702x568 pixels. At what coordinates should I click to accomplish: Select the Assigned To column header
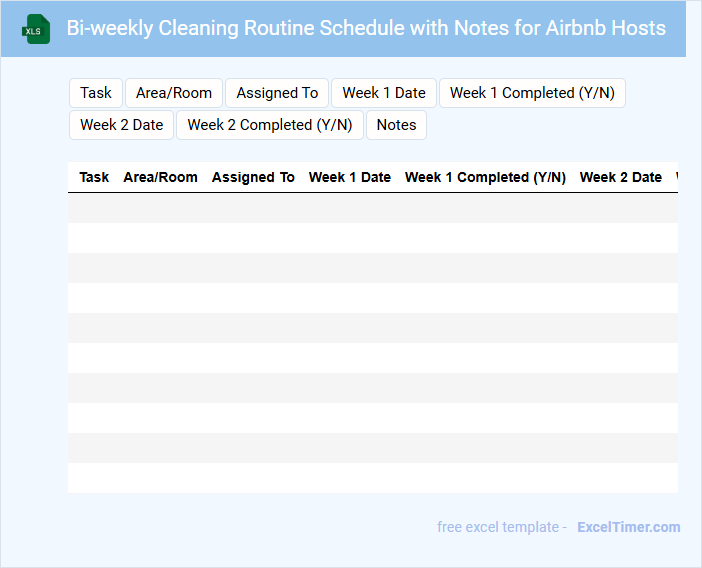(253, 177)
